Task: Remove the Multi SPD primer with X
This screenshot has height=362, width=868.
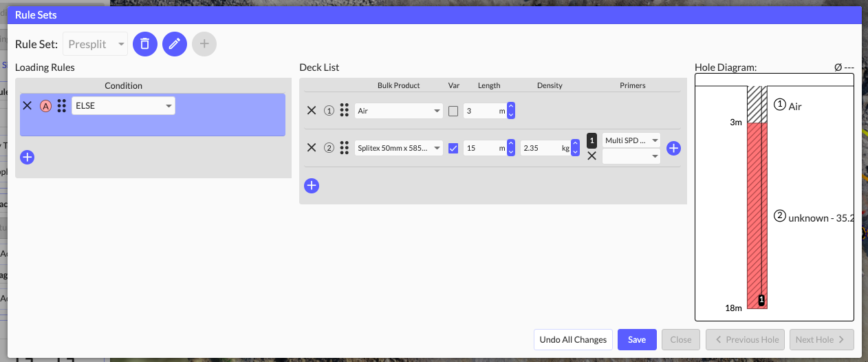Action: [x=592, y=156]
